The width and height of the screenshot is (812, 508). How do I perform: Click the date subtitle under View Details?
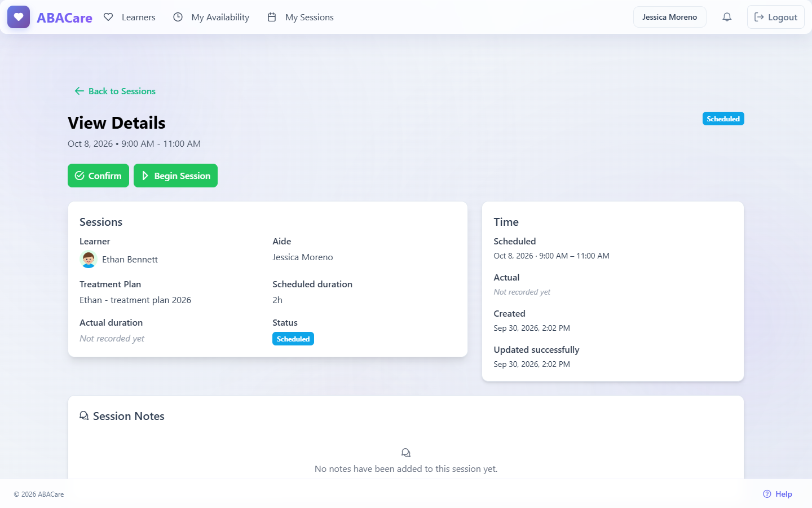[134, 144]
